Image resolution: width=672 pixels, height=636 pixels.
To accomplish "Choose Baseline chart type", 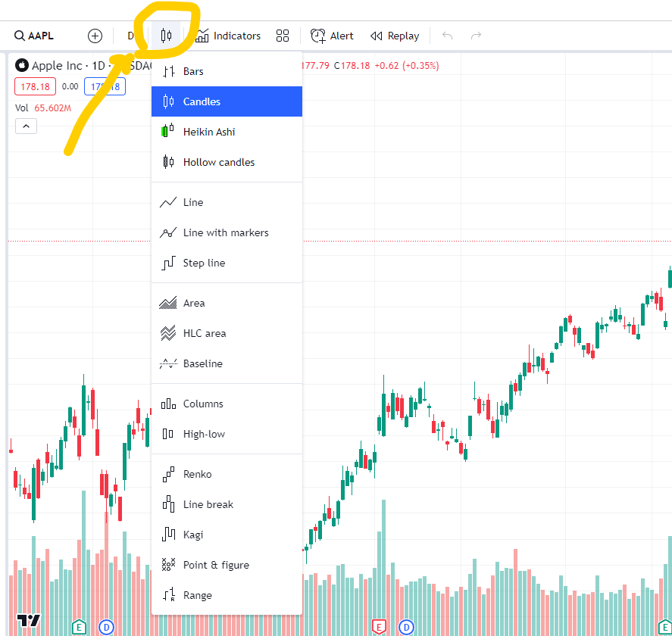I will 227,363.
